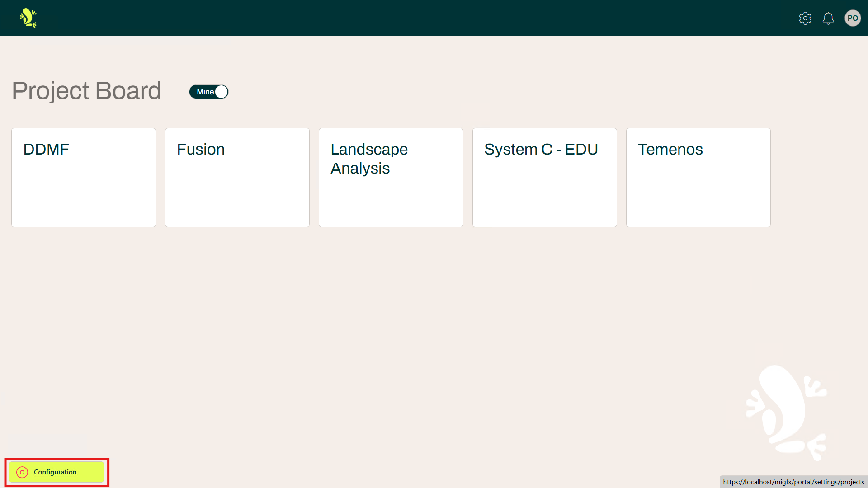Check notifications with the bell icon
The height and width of the screenshot is (488, 868).
click(829, 18)
